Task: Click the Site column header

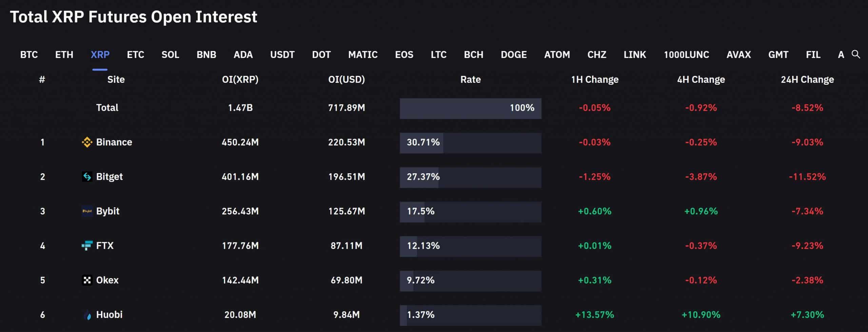Action: (116, 79)
